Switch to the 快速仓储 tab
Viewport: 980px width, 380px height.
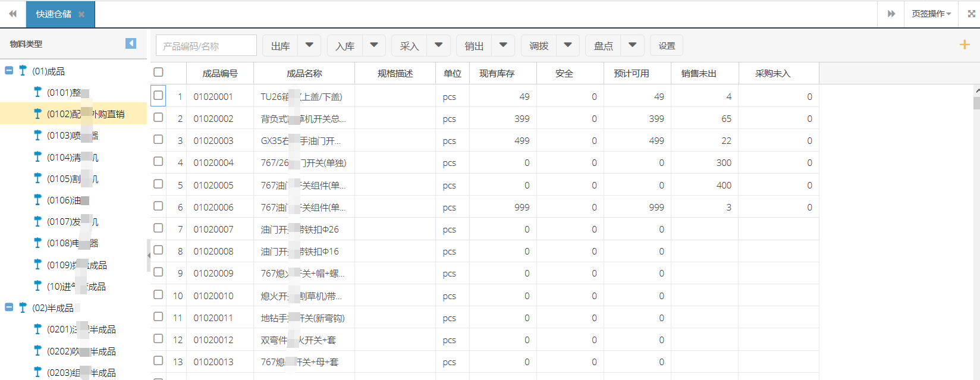(54, 14)
